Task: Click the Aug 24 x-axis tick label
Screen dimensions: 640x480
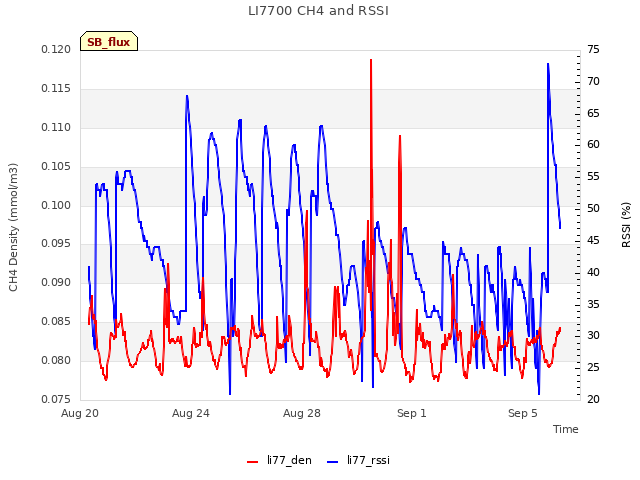Action: pos(191,413)
